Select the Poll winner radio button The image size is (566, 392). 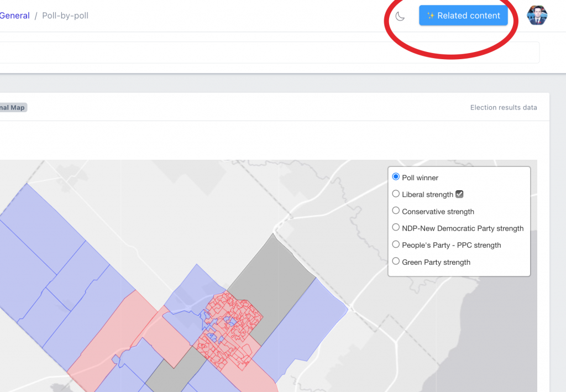pos(396,177)
